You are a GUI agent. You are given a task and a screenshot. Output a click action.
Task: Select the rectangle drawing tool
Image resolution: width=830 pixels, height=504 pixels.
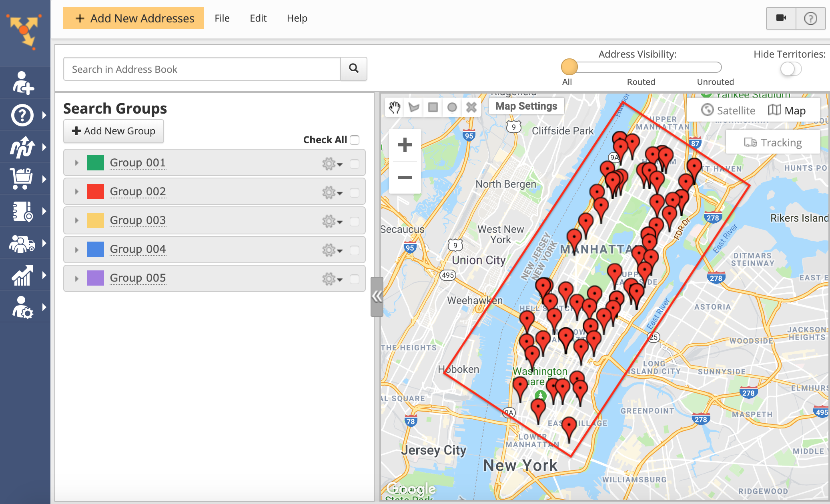433,107
